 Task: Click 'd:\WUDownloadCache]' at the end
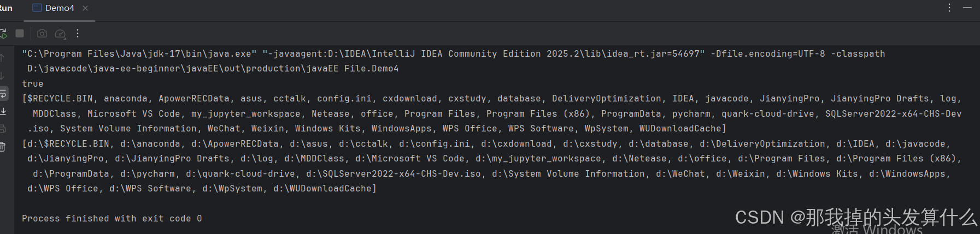[325, 188]
